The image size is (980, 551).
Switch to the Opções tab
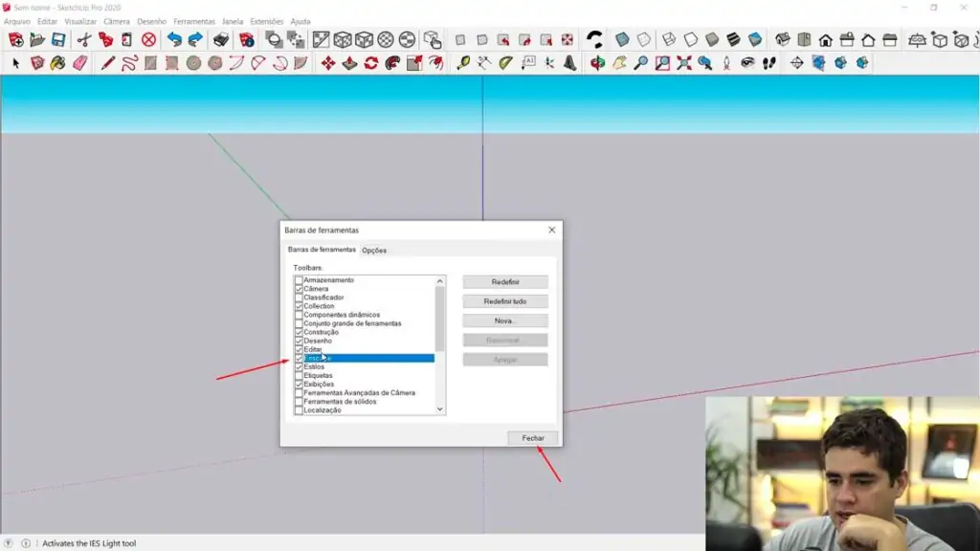click(373, 250)
